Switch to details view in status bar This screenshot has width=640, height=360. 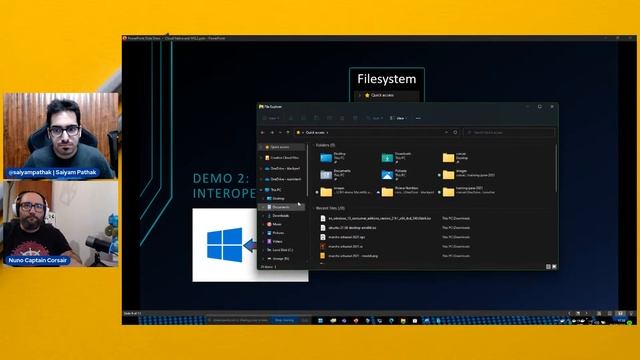[x=548, y=267]
